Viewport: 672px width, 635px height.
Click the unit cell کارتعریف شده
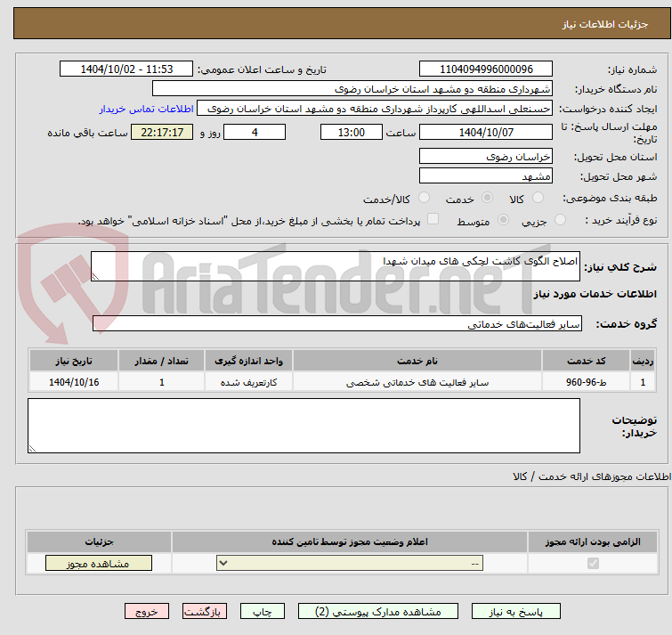coord(248,382)
